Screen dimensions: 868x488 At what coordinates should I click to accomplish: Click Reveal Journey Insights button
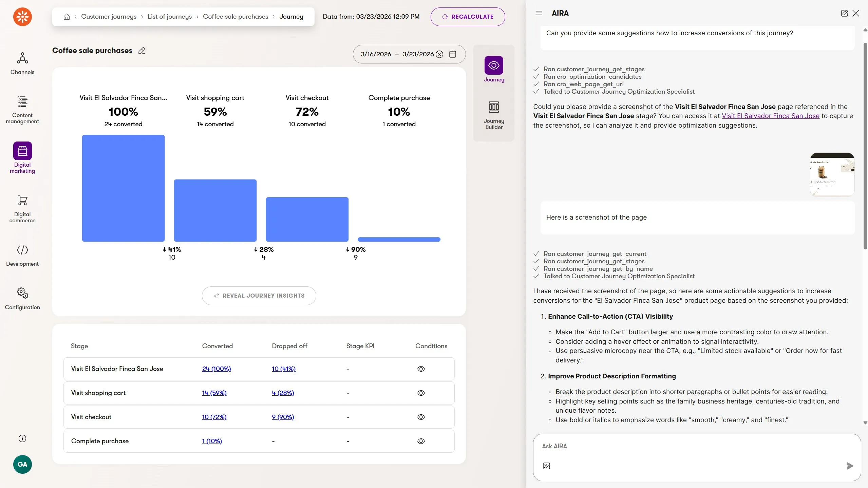coord(259,296)
